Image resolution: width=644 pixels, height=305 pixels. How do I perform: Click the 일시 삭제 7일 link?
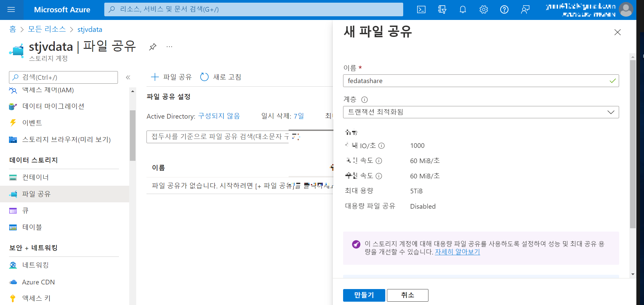click(x=299, y=116)
